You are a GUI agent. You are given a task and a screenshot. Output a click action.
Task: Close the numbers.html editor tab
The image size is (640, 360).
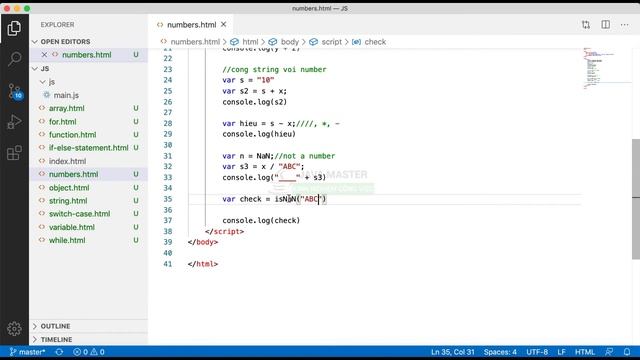(223, 24)
